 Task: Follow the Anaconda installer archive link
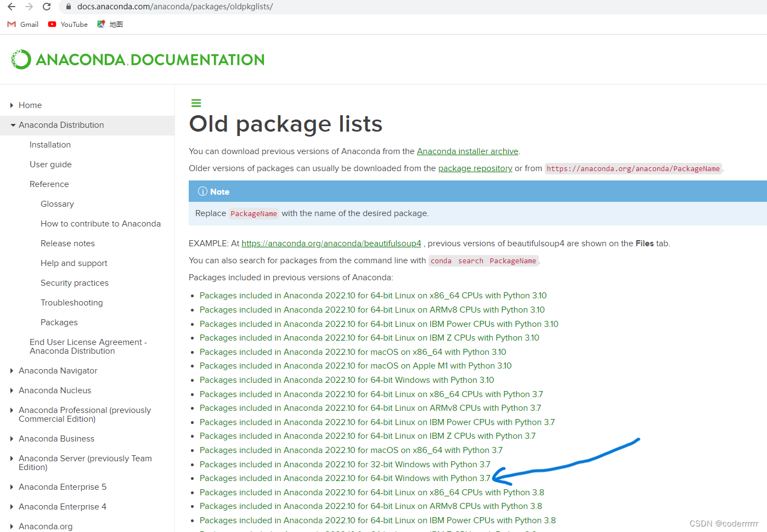tap(467, 151)
